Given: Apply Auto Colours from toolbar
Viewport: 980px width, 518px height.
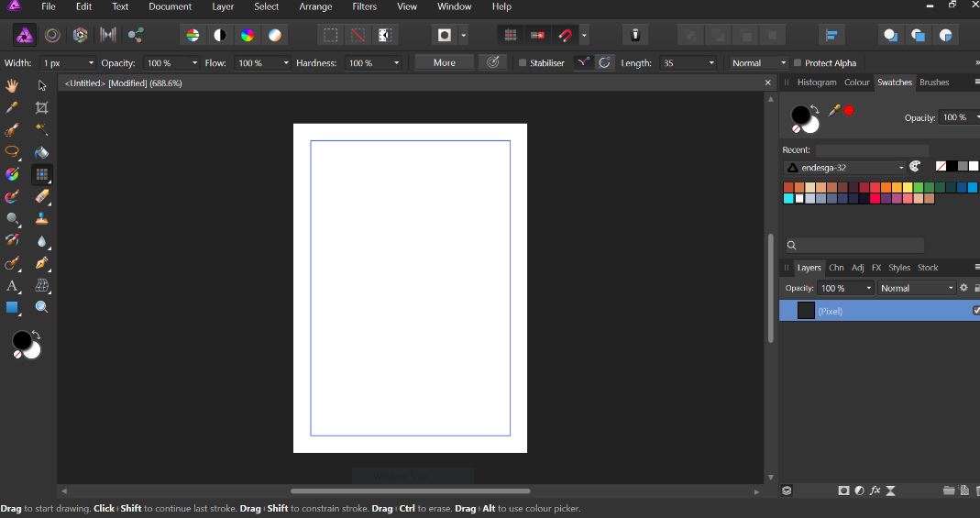Looking at the screenshot, I should click(248, 35).
